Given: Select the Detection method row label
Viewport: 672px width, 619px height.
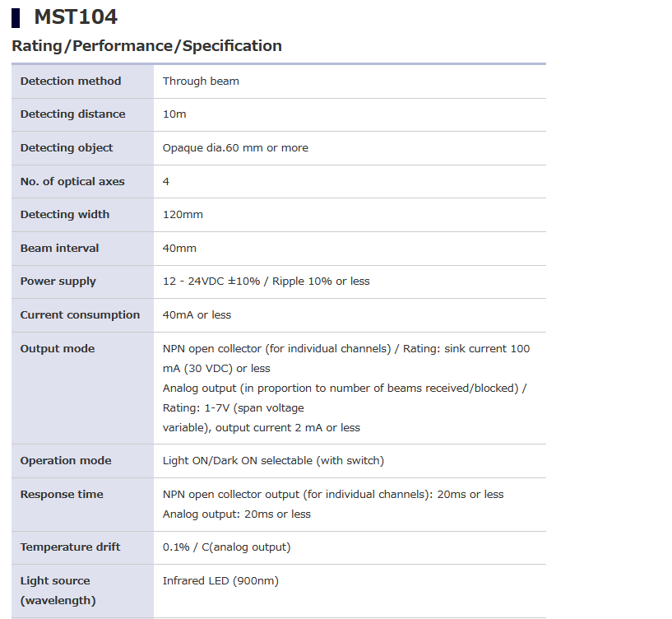Looking at the screenshot, I should pos(71,81).
